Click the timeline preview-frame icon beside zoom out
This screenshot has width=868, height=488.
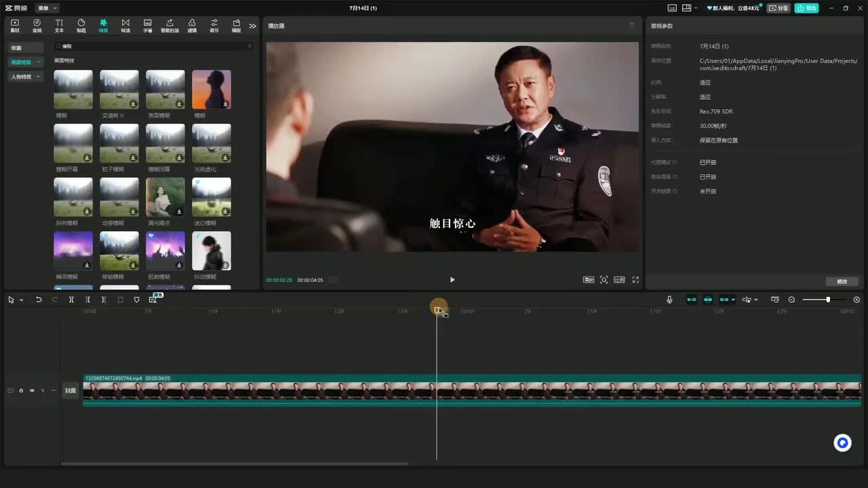(x=775, y=300)
